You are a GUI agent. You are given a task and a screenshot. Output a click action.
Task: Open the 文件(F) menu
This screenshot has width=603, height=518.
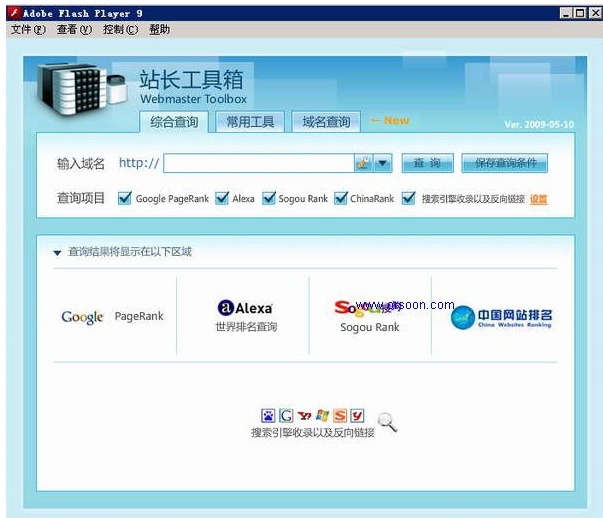click(x=28, y=29)
